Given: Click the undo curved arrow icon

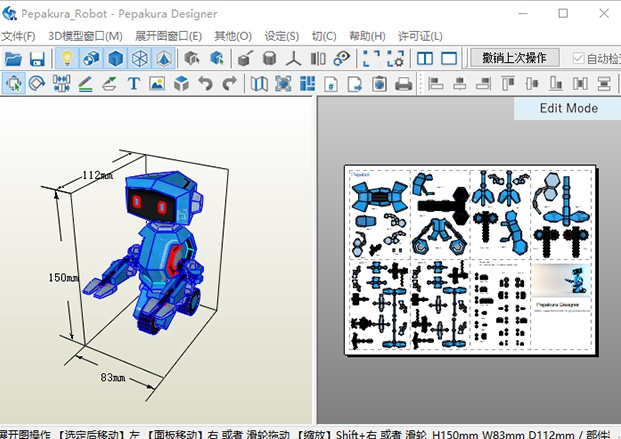Looking at the screenshot, I should (206, 84).
